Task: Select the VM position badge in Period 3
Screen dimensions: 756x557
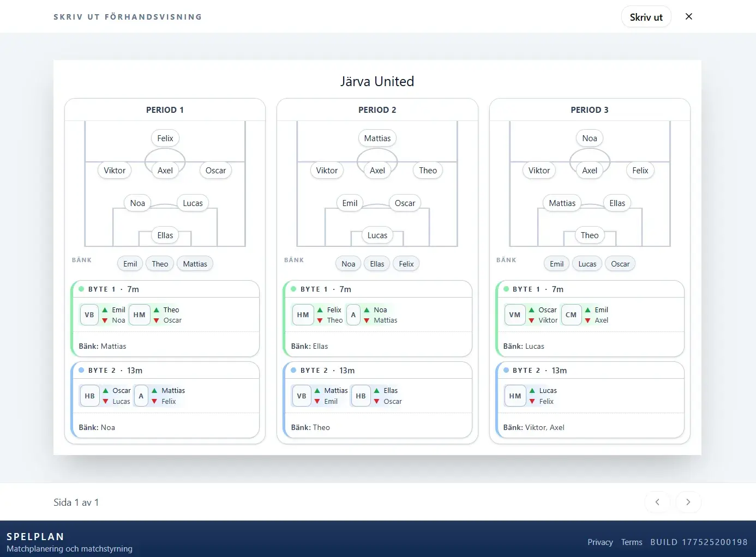Action: tap(515, 315)
